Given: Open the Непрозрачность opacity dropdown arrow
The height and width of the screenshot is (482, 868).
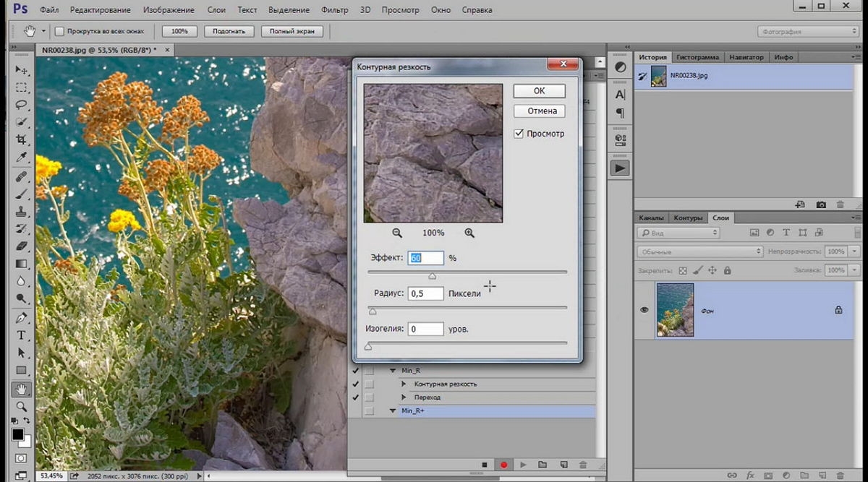Looking at the screenshot, I should pos(855,251).
